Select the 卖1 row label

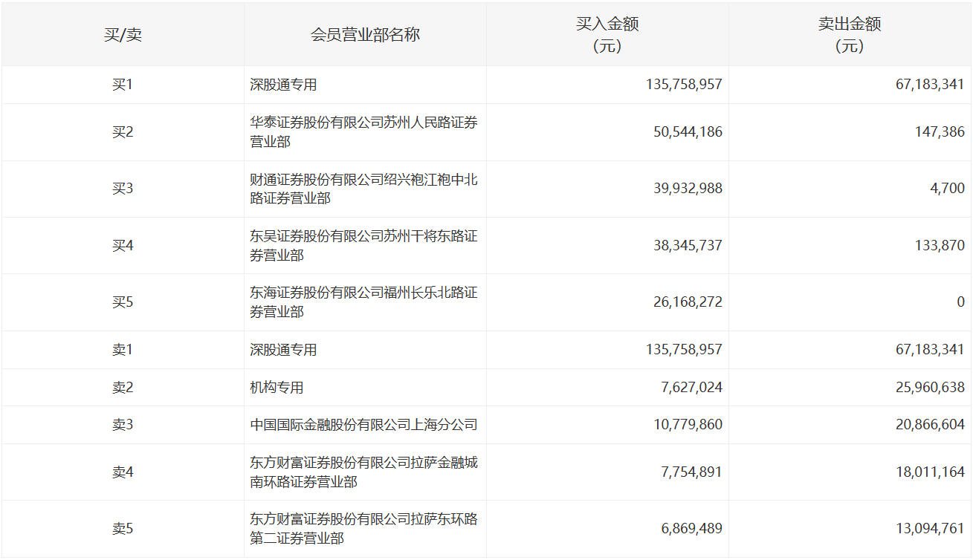tap(123, 350)
